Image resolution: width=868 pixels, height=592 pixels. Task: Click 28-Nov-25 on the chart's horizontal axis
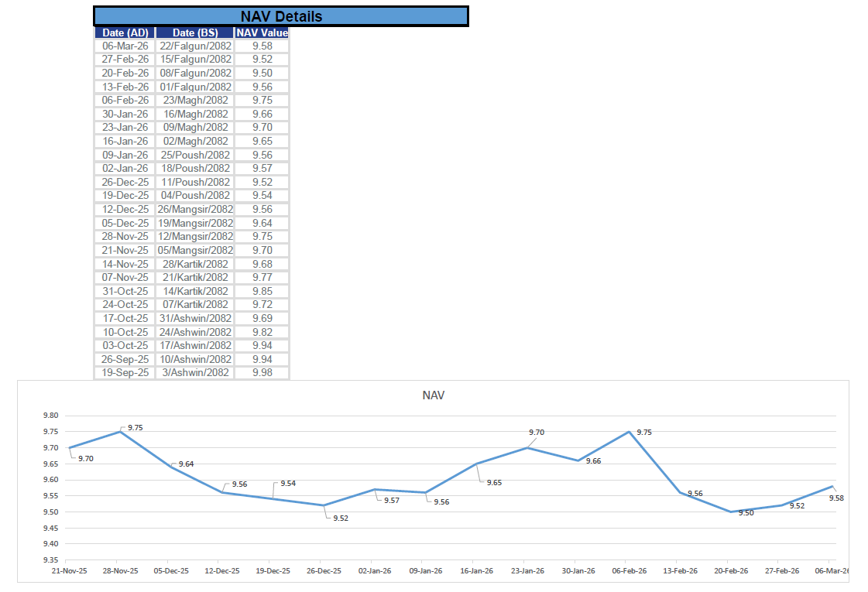(120, 570)
